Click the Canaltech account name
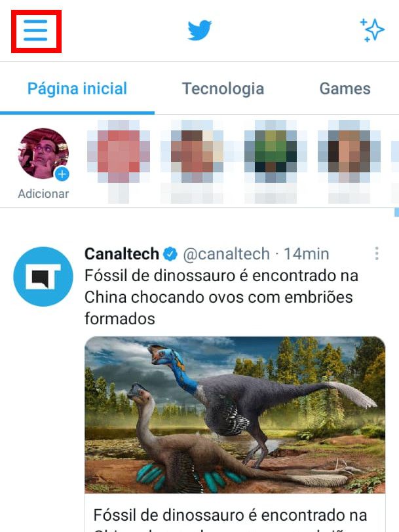The image size is (399, 532). point(122,254)
